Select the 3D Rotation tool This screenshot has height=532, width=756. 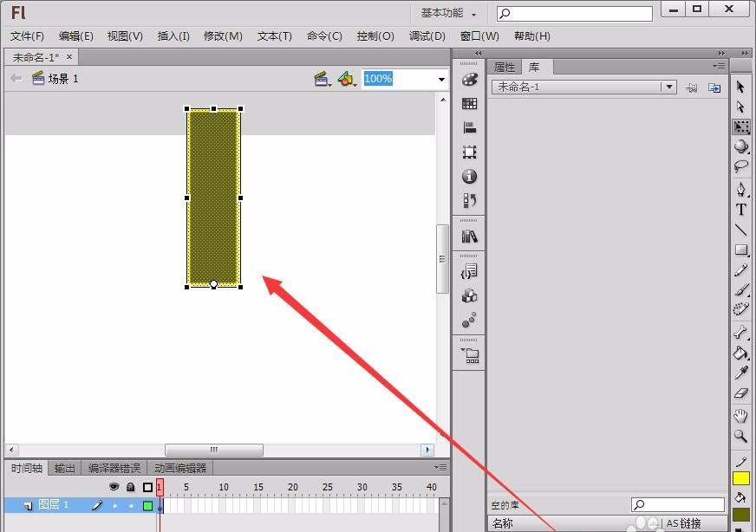[x=741, y=146]
